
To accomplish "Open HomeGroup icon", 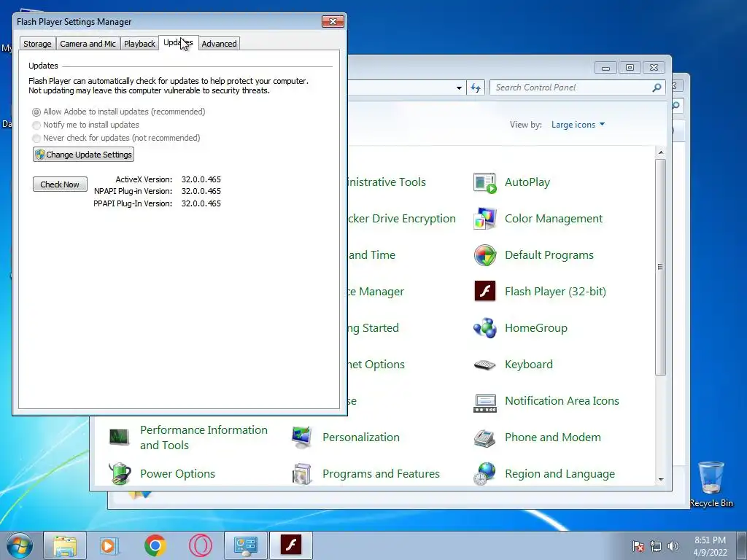I will (x=485, y=328).
